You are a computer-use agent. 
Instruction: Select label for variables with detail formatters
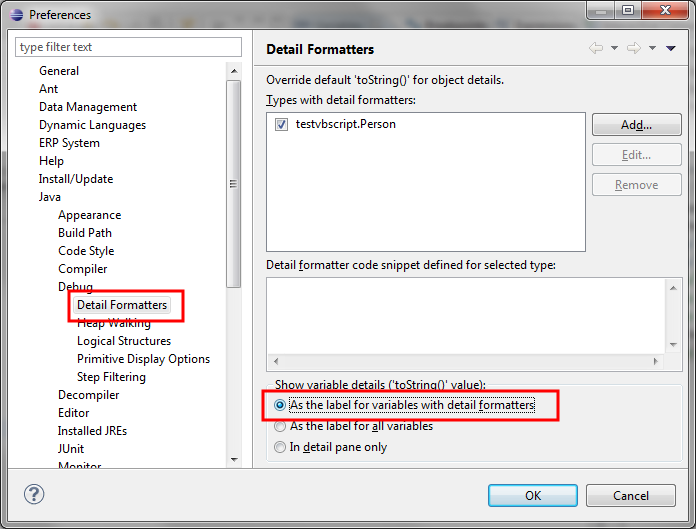click(280, 405)
